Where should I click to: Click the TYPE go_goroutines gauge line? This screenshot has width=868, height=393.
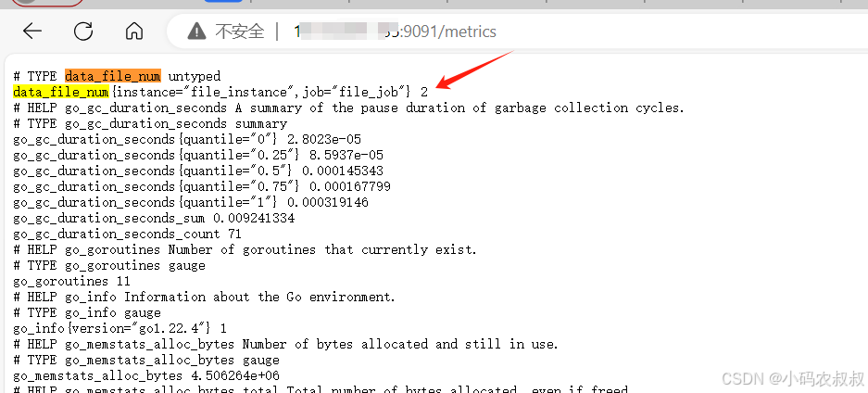[109, 265]
